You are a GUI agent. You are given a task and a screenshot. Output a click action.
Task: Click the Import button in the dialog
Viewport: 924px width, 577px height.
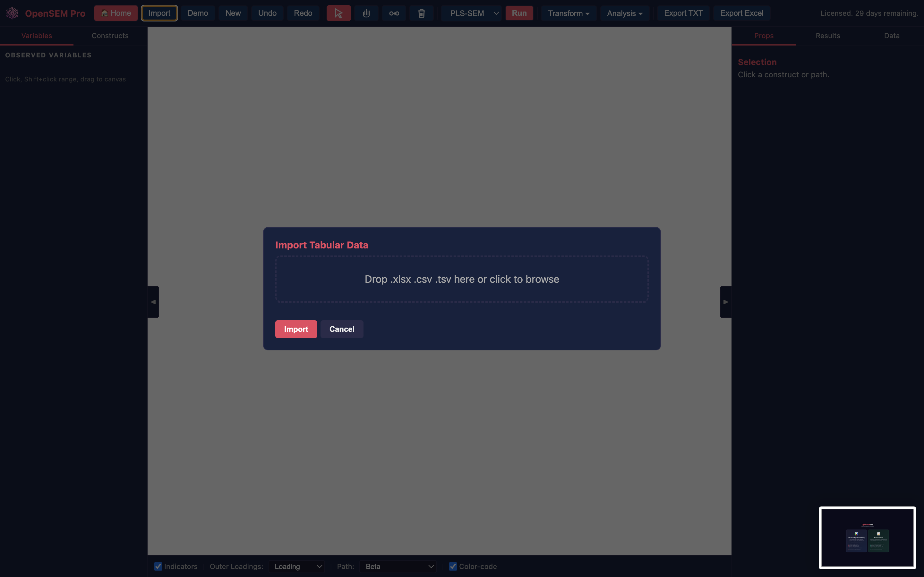(296, 329)
